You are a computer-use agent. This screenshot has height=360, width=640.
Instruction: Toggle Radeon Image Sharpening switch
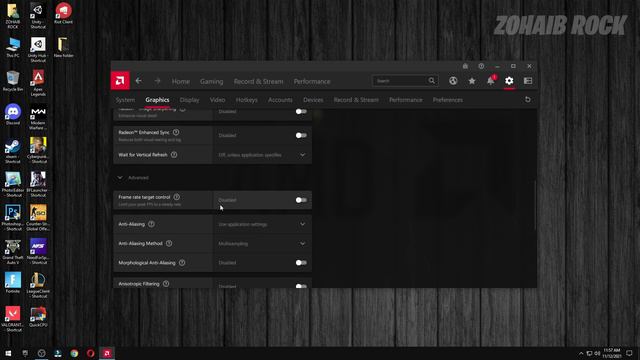301,111
